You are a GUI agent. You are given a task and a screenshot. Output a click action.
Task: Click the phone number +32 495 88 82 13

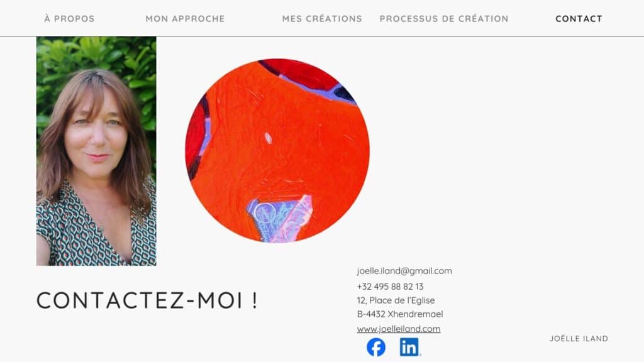(x=390, y=287)
